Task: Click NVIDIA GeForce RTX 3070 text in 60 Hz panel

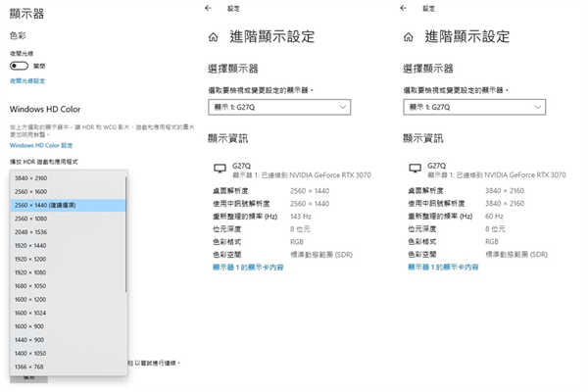Action: pos(525,175)
